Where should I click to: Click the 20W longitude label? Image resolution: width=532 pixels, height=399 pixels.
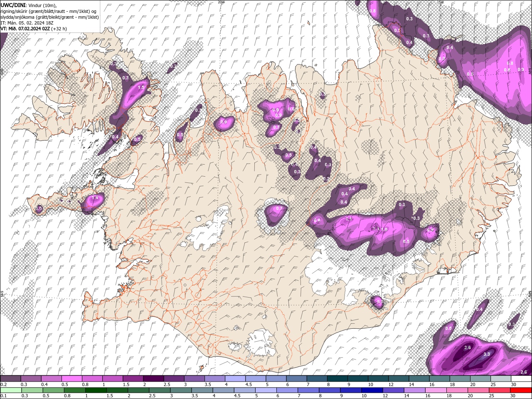click(222, 2)
